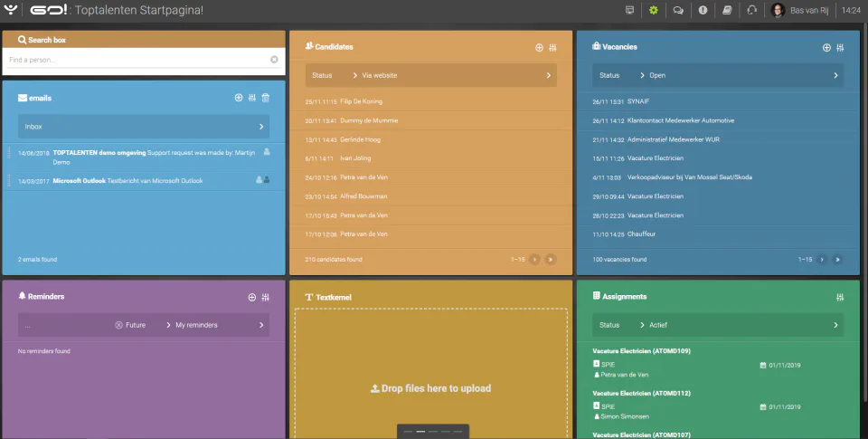This screenshot has height=439, width=868.
Task: Click Petra van de Ven in Assignments
Action: [x=625, y=375]
